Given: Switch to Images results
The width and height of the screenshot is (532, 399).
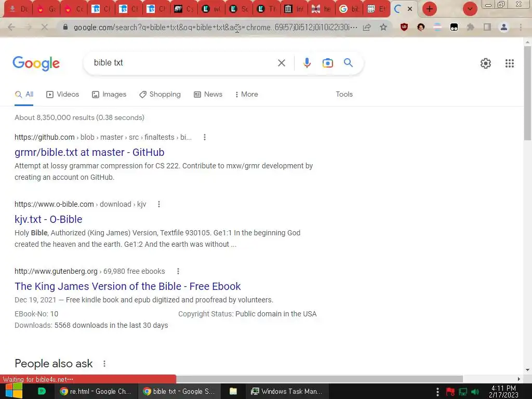Looking at the screenshot, I should click(x=109, y=95).
